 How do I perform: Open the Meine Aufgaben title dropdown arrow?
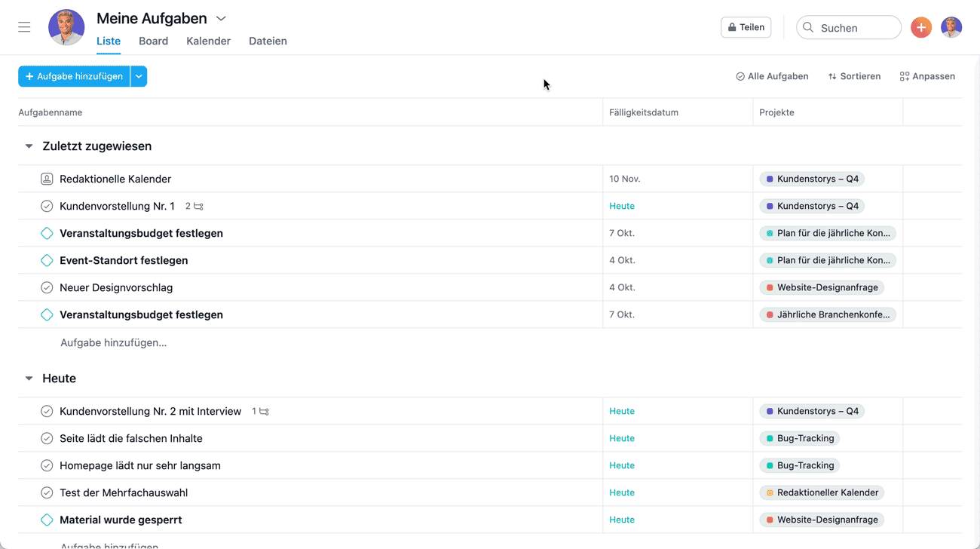221,18
